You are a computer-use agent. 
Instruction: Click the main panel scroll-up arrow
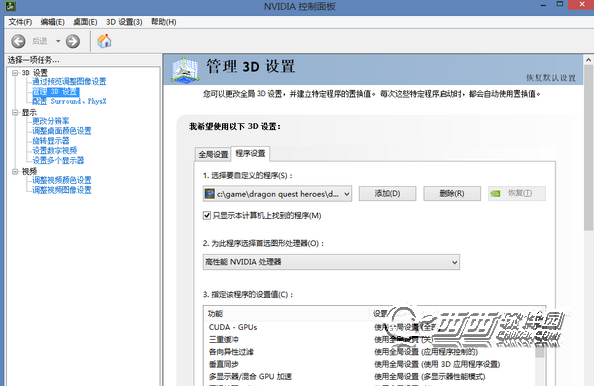pos(588,60)
